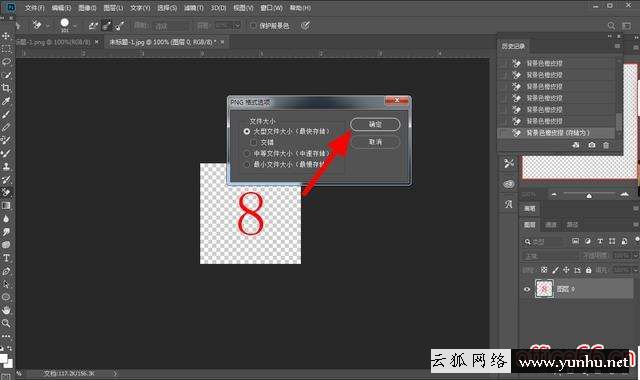Toggle the 交错 checkbox
Image resolution: width=640 pixels, height=380 pixels.
coord(253,142)
